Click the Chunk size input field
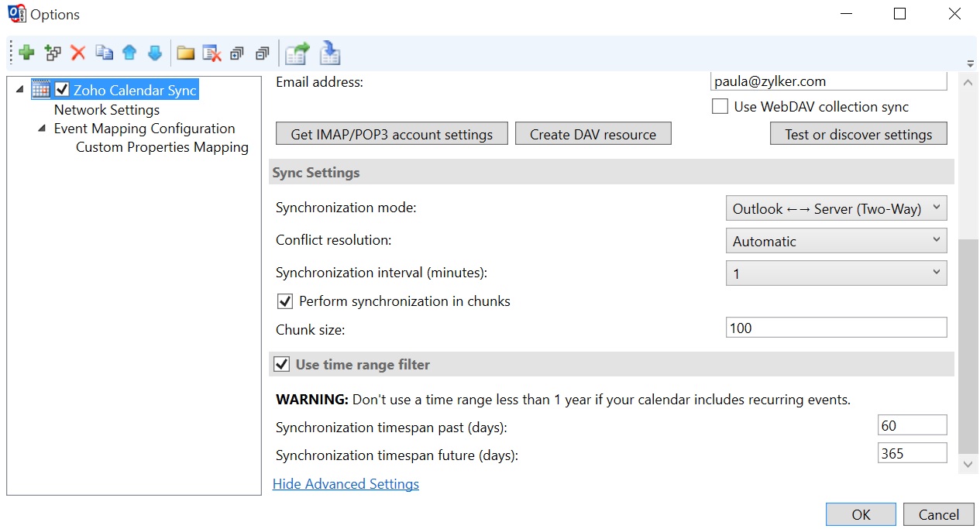 click(x=836, y=328)
